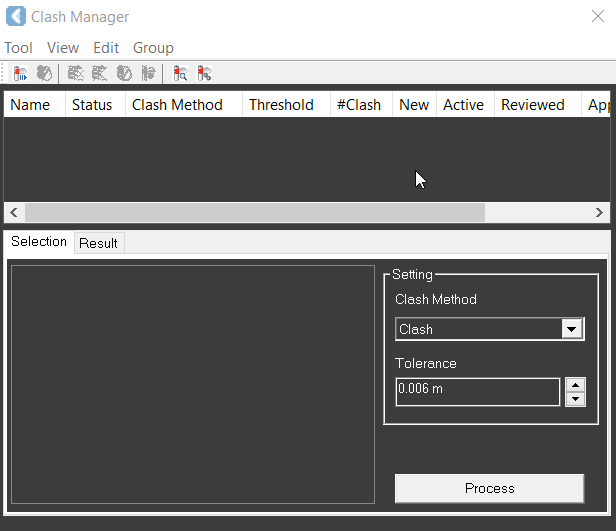Select the Selection tab

(39, 242)
